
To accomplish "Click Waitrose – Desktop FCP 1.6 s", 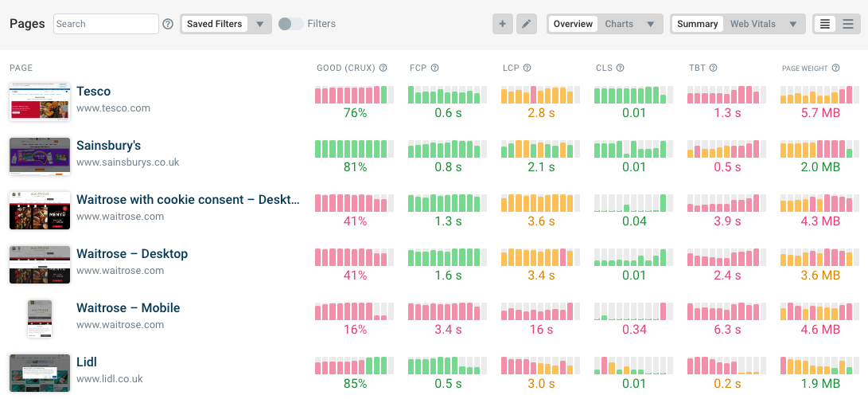I will (448, 276).
